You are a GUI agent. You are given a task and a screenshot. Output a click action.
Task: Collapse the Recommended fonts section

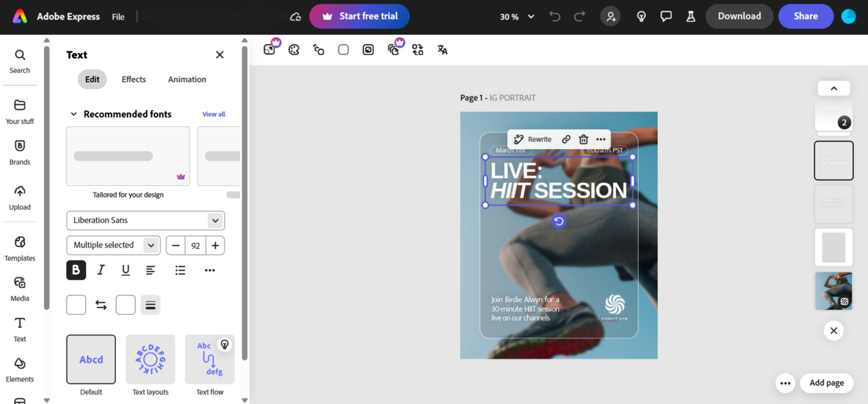coord(73,114)
